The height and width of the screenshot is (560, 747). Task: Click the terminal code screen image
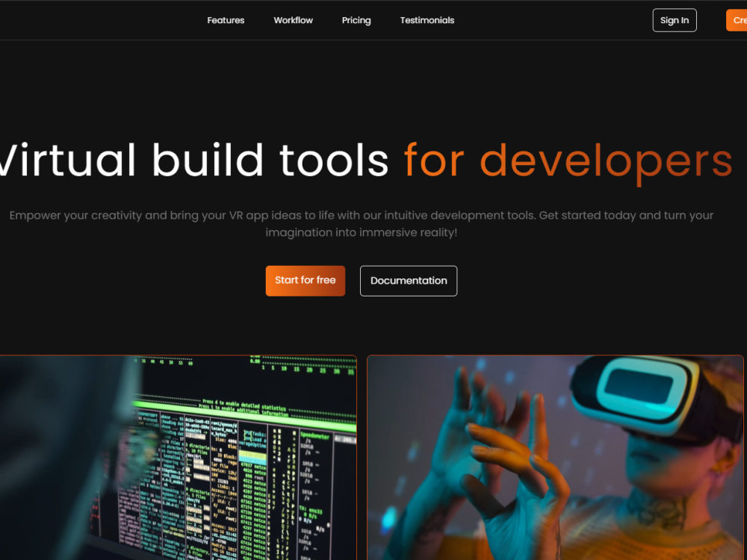[179, 457]
